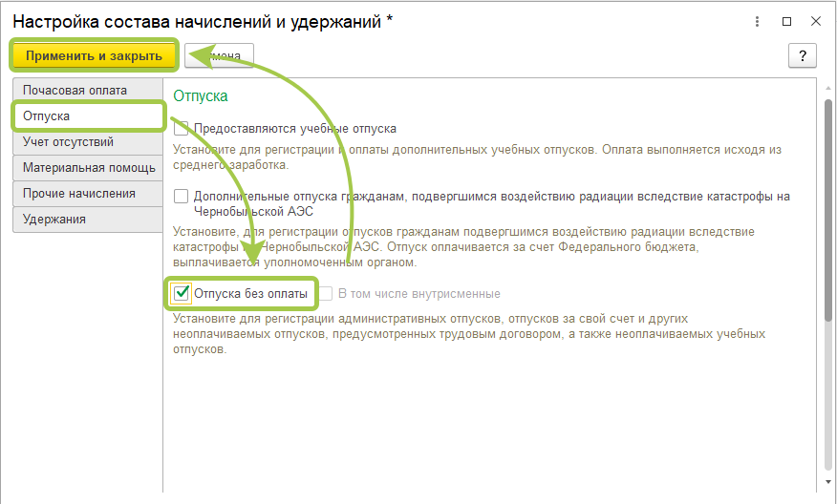837x504 pixels.
Task: Maximize the settings window
Action: (786, 21)
